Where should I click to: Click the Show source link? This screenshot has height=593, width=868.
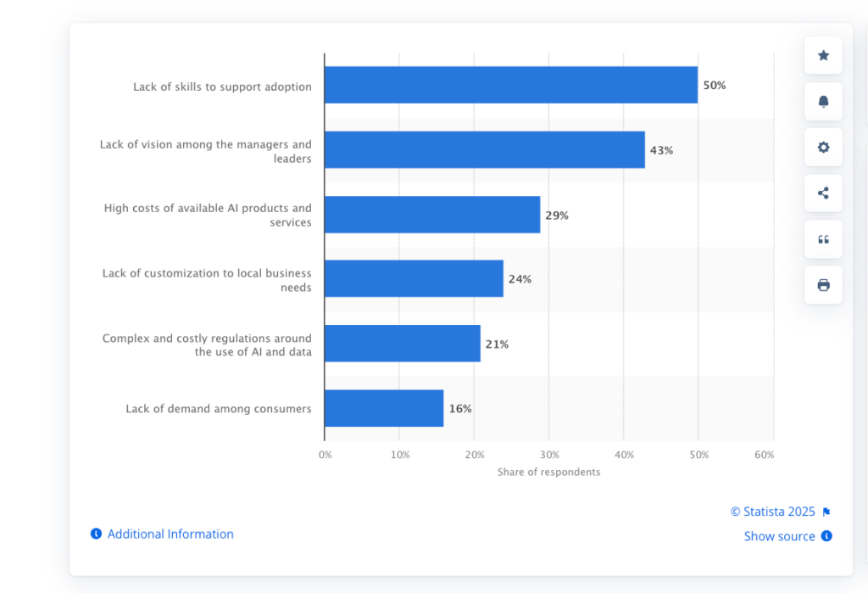click(x=779, y=536)
